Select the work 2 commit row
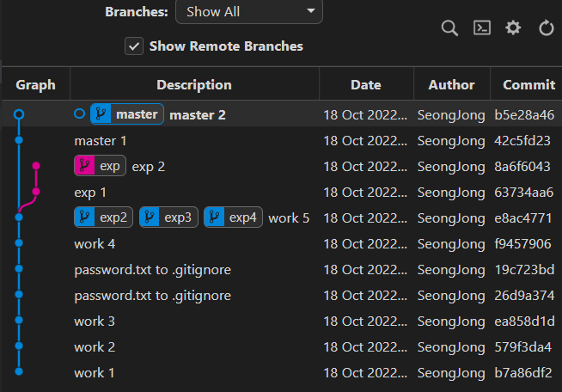This screenshot has width=562, height=392. 281,347
